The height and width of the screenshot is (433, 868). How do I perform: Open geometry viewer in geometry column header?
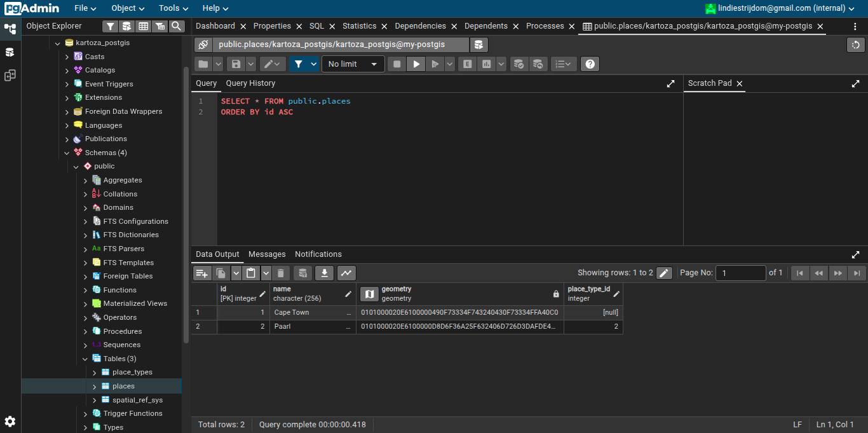[369, 294]
